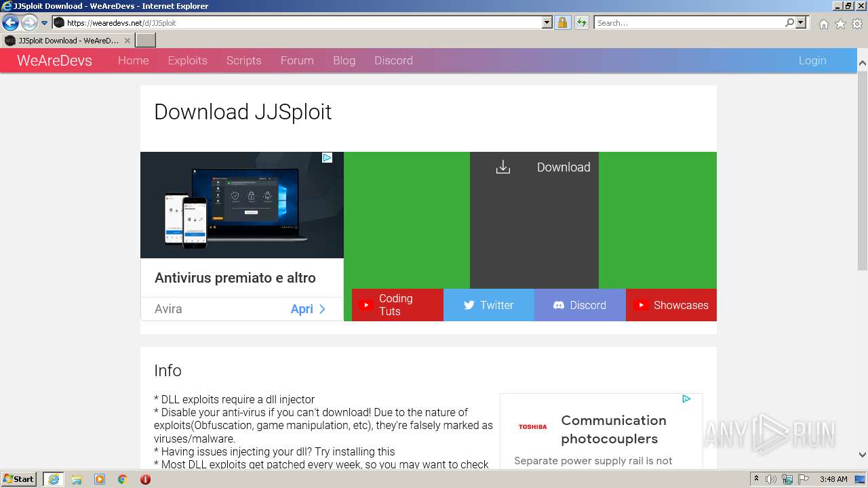Click 'Antivirus premiato e altro' ad headline
The image size is (868, 488).
pos(235,278)
